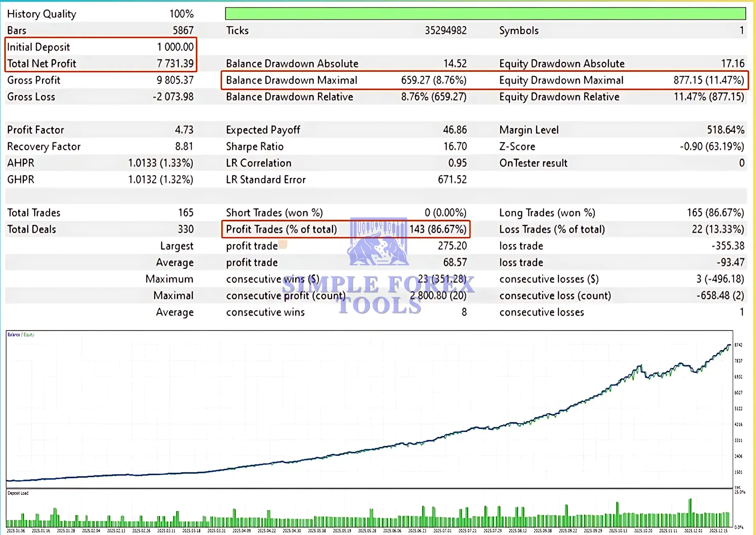Click the Balance label in chart legend
This screenshot has width=756, height=535.
pos(14,335)
